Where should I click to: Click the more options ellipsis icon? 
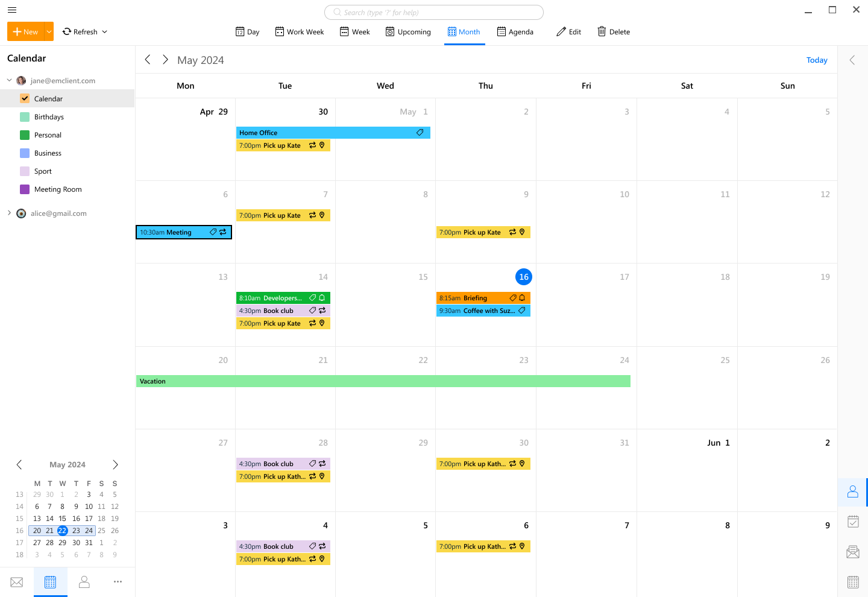click(118, 582)
